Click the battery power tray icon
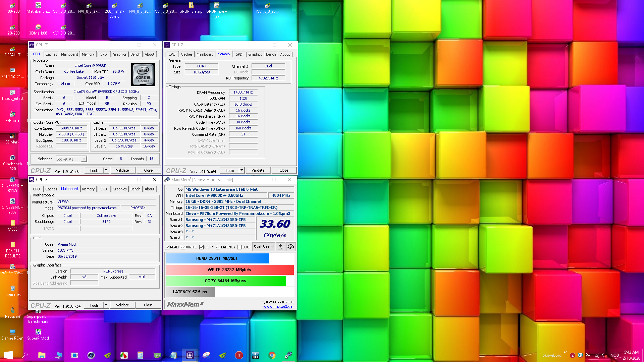644x362 pixels. coord(589,355)
